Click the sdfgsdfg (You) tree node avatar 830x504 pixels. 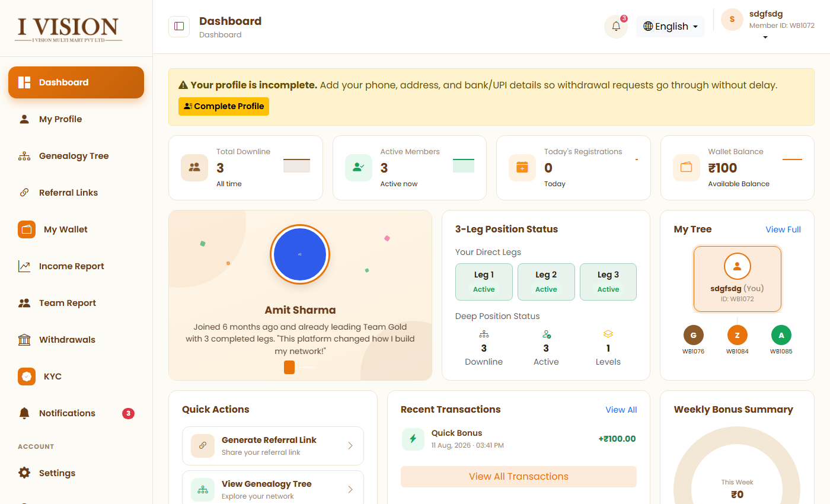[x=738, y=267]
